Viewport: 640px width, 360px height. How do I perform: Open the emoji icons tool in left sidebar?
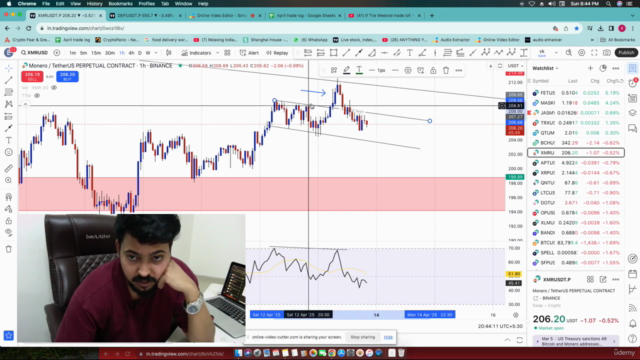[9, 152]
